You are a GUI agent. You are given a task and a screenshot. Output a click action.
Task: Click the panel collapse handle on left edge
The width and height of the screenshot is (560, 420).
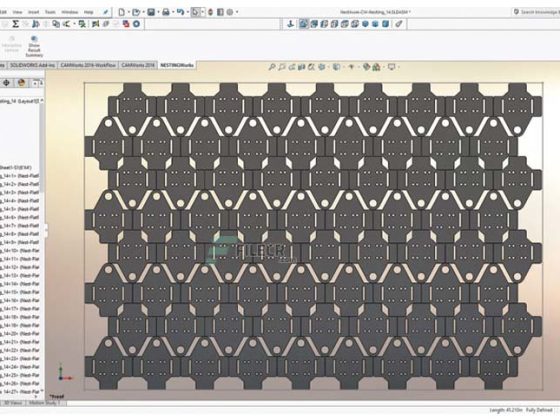(x=46, y=230)
